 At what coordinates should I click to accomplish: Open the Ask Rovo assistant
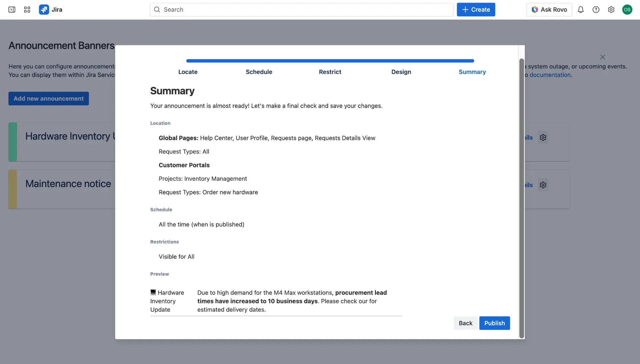coord(549,9)
